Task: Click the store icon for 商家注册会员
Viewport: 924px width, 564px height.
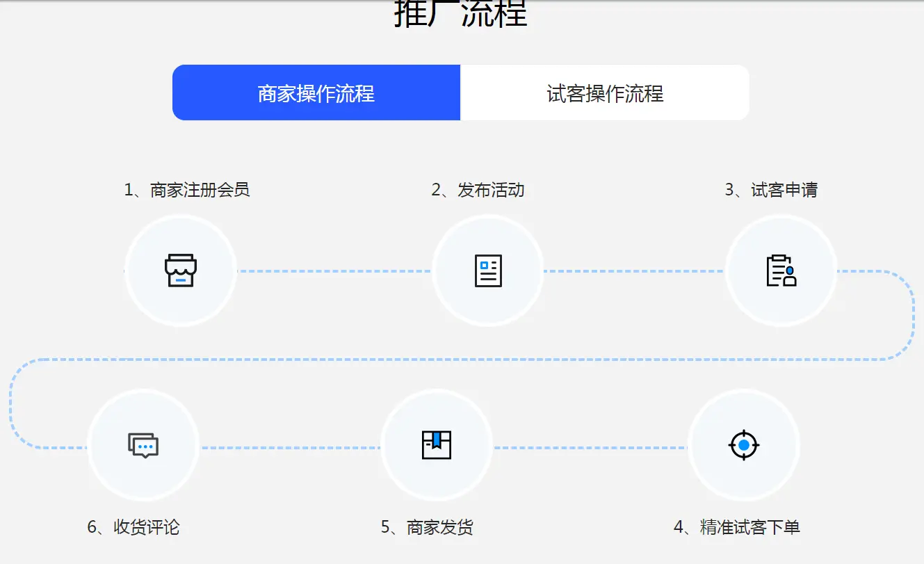Action: (x=181, y=271)
